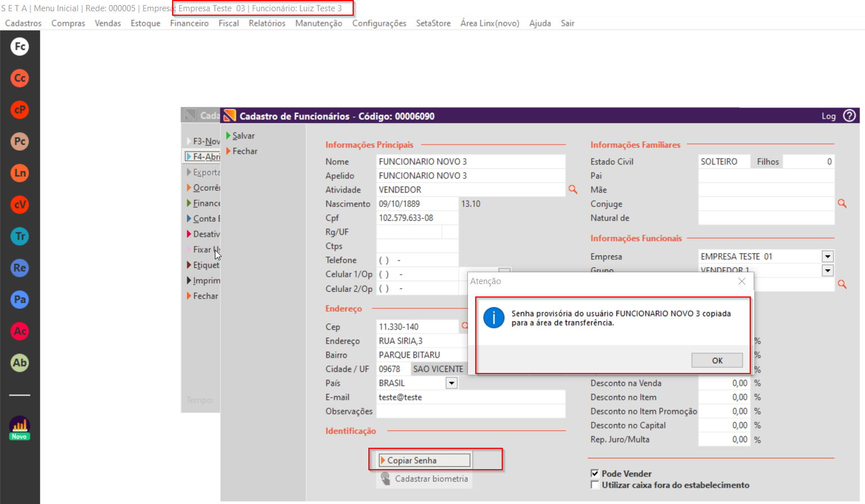865x504 pixels.
Task: Click the Nascimento date field
Action: [x=417, y=204]
